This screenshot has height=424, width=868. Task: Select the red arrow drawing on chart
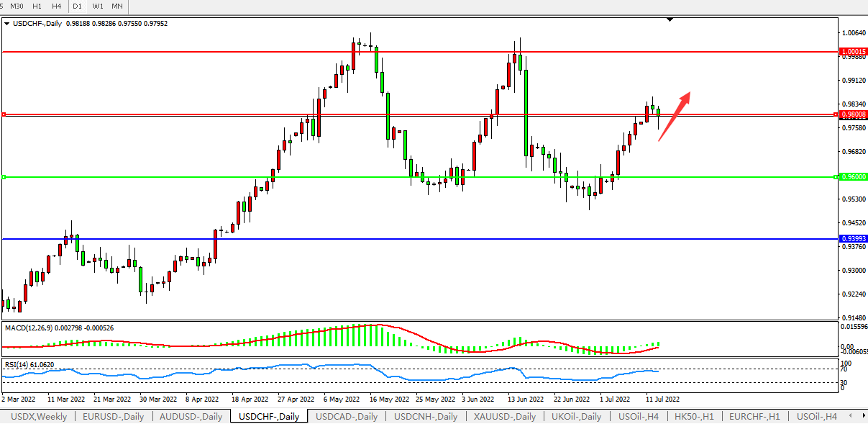coord(674,115)
